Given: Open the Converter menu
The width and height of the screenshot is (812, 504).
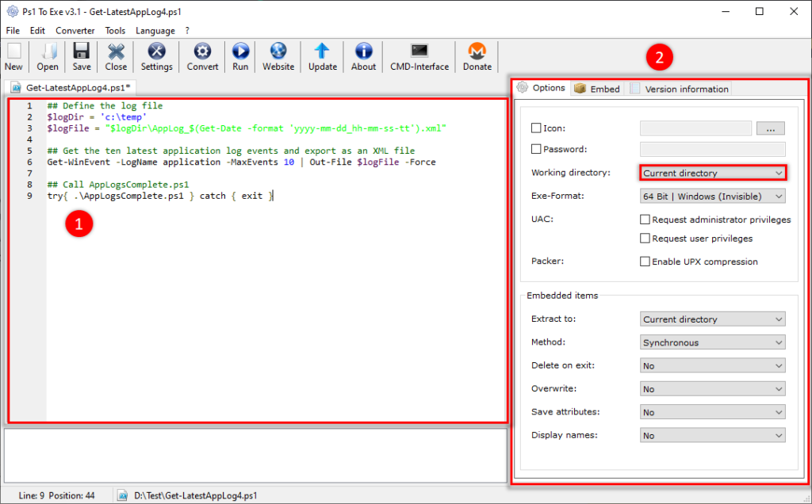Looking at the screenshot, I should tap(75, 31).
